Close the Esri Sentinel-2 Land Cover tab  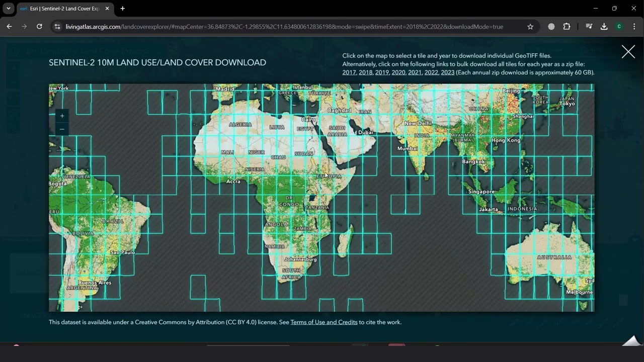[107, 9]
